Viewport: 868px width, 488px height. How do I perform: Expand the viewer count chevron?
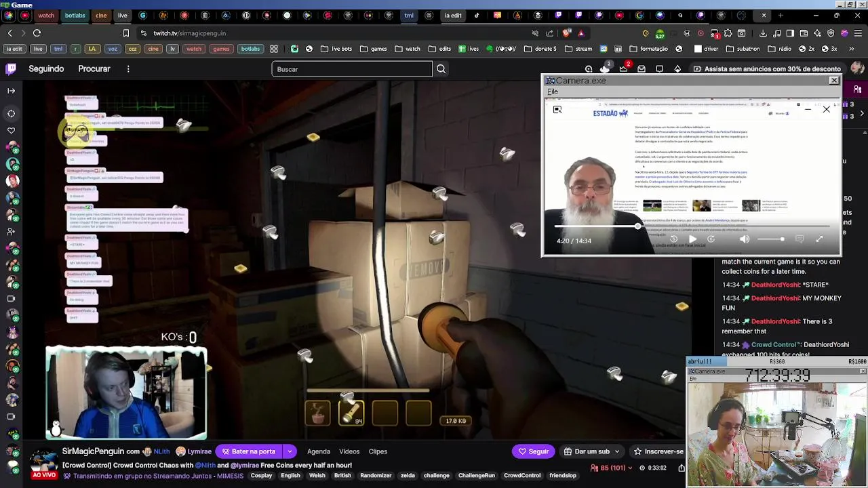631,468
